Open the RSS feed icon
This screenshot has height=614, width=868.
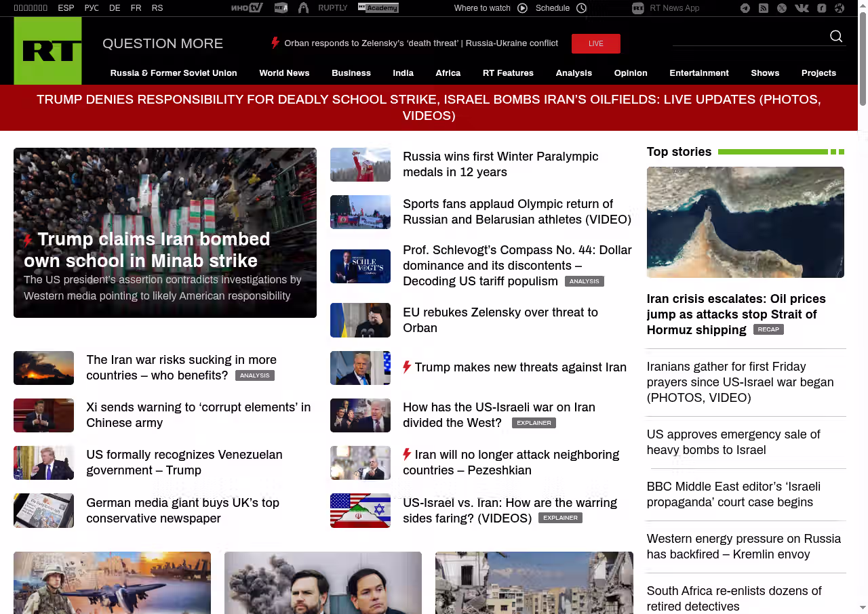(764, 8)
